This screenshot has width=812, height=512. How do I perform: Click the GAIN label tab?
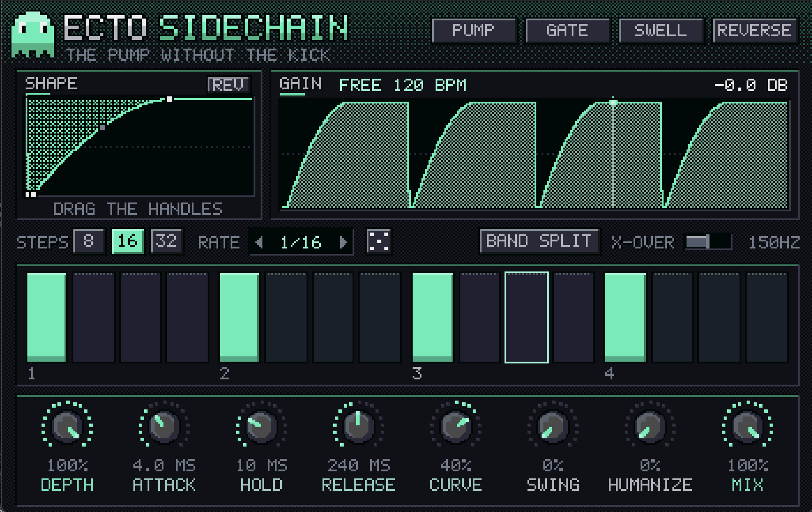300,84
